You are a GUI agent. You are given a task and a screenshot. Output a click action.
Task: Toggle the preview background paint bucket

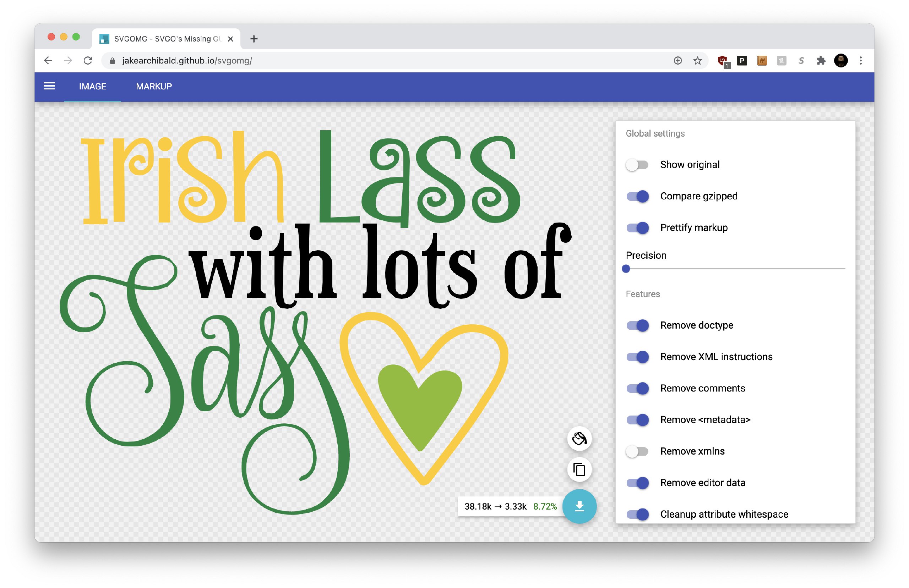(x=579, y=439)
